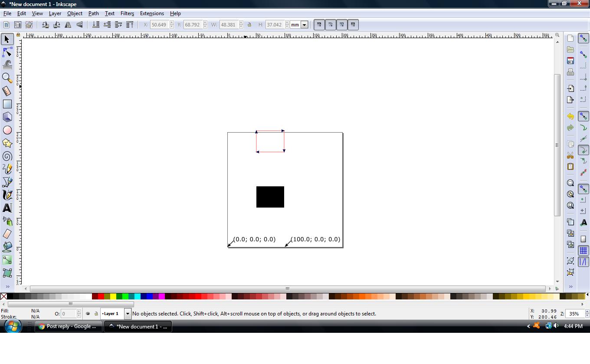Toggle Snap to grids button
The image size is (590, 364).
point(583,250)
